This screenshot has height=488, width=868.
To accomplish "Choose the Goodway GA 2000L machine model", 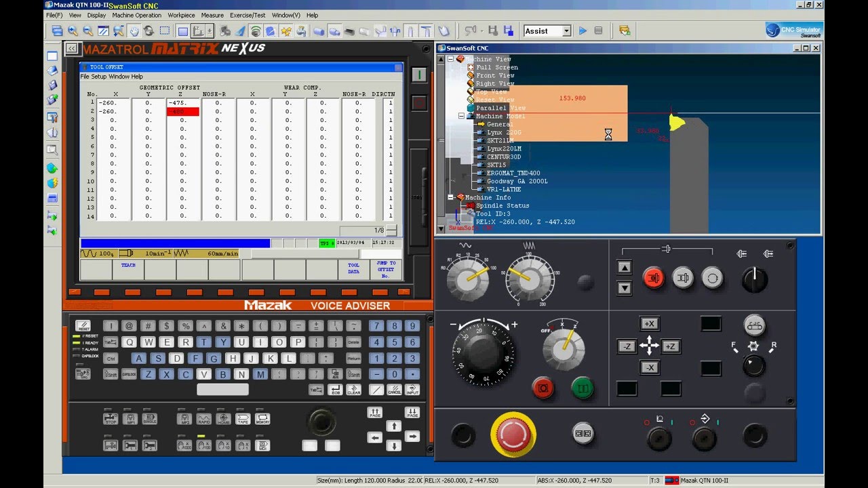I will [517, 181].
